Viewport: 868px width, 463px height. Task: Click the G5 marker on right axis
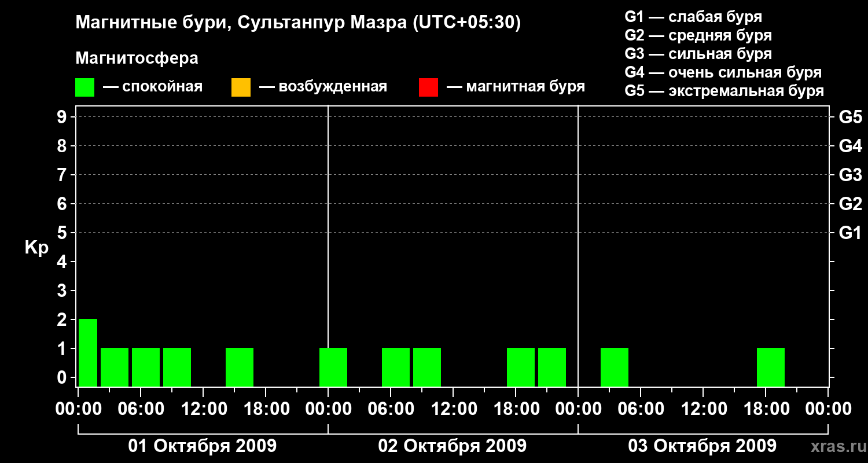[x=850, y=117]
